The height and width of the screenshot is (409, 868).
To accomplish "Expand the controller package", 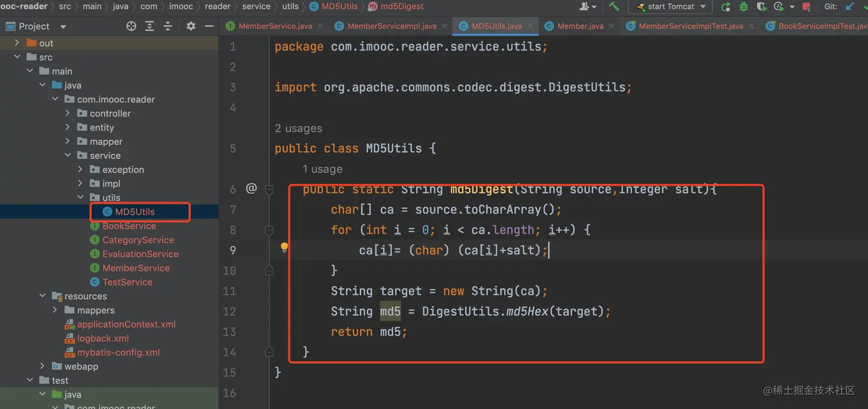I will point(68,113).
